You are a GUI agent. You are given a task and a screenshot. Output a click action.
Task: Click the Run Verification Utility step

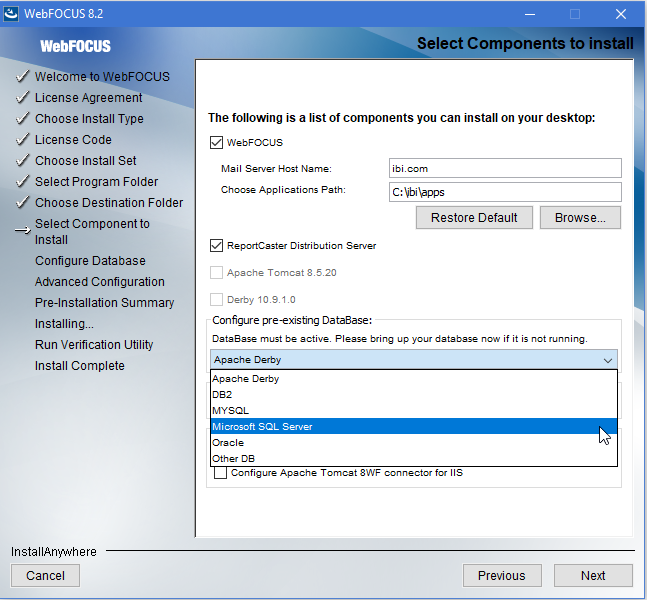94,345
